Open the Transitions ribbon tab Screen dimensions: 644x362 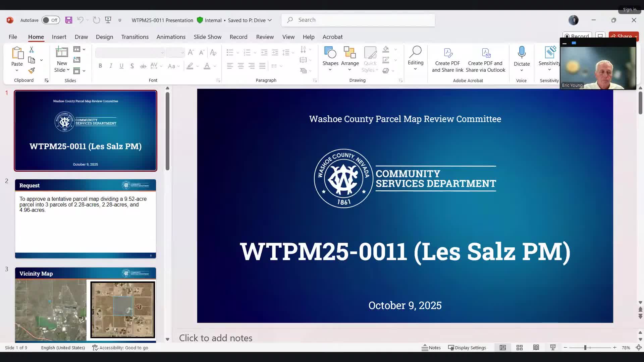[135, 37]
